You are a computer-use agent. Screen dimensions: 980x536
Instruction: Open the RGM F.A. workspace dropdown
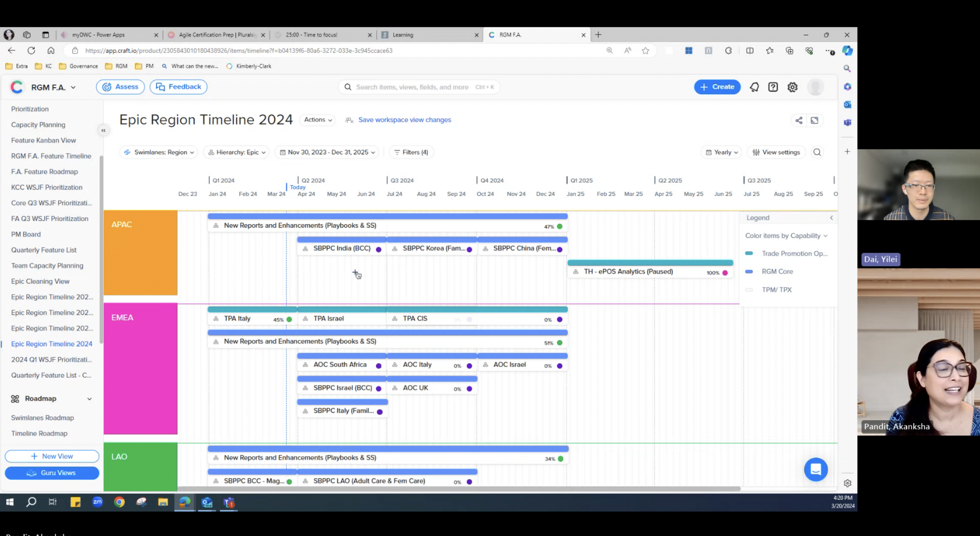point(53,88)
